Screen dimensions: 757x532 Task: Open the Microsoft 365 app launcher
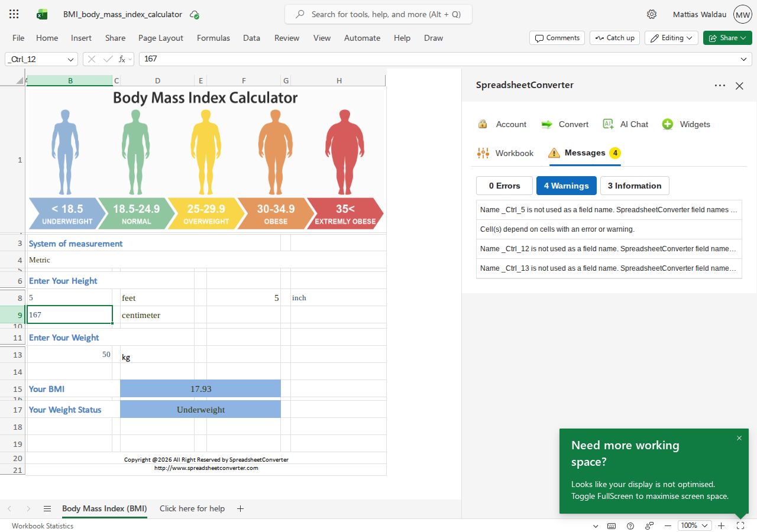click(14, 14)
